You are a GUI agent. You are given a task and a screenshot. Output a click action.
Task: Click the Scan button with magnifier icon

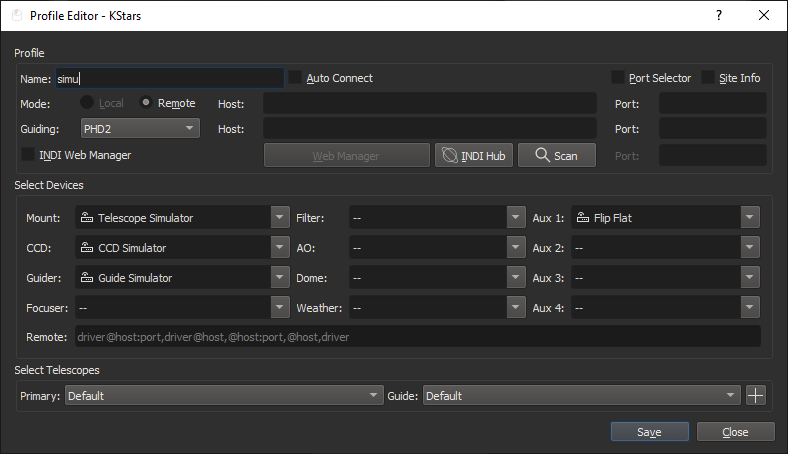click(x=557, y=155)
